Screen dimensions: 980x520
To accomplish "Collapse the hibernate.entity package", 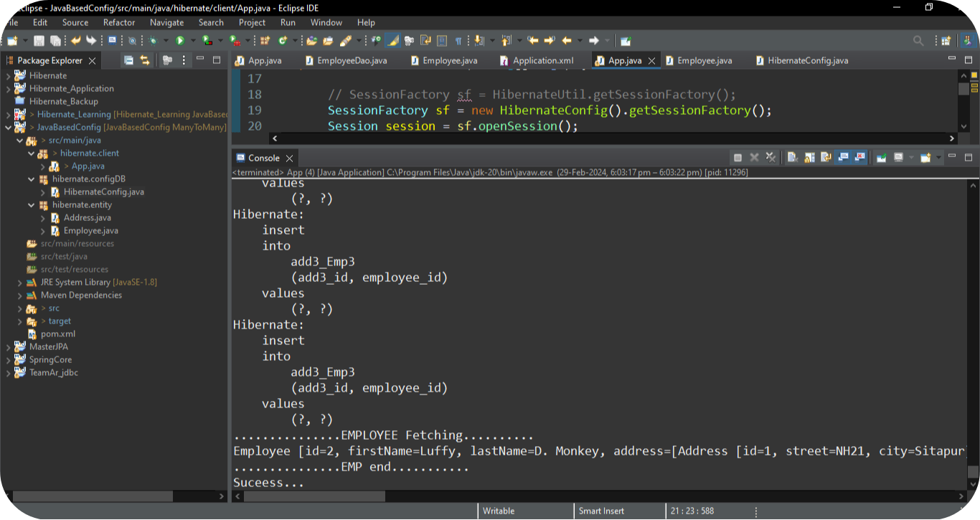I will [32, 205].
